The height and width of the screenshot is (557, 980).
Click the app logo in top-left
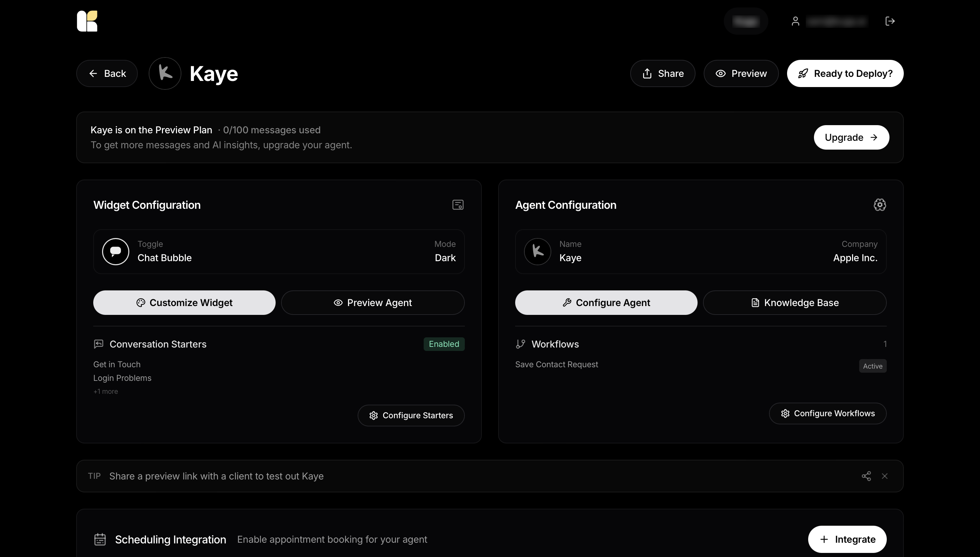coord(87,21)
